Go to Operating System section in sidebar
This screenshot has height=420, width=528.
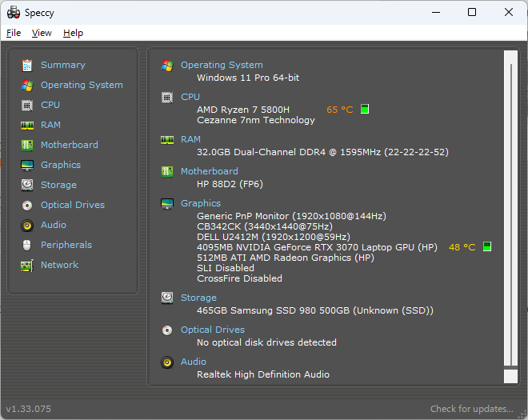82,85
